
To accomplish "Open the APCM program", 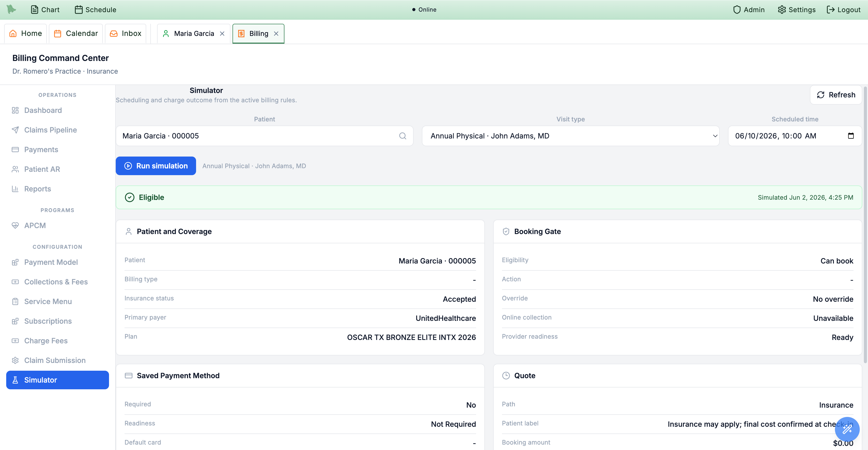I will [58, 225].
